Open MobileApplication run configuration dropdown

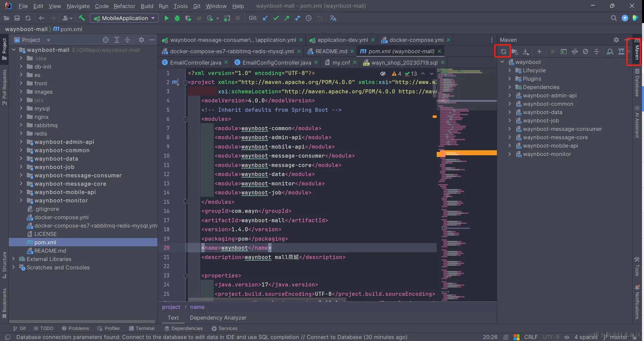pyautogui.click(x=125, y=18)
